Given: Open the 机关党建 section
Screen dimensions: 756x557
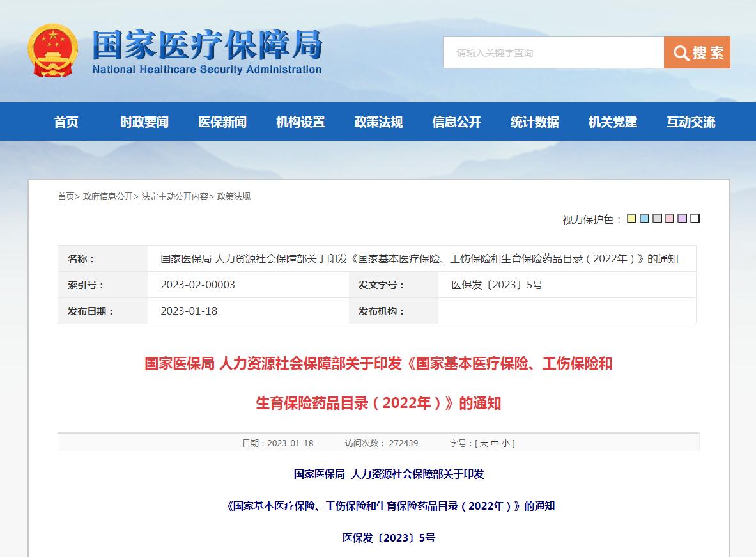Looking at the screenshot, I should pos(612,122).
